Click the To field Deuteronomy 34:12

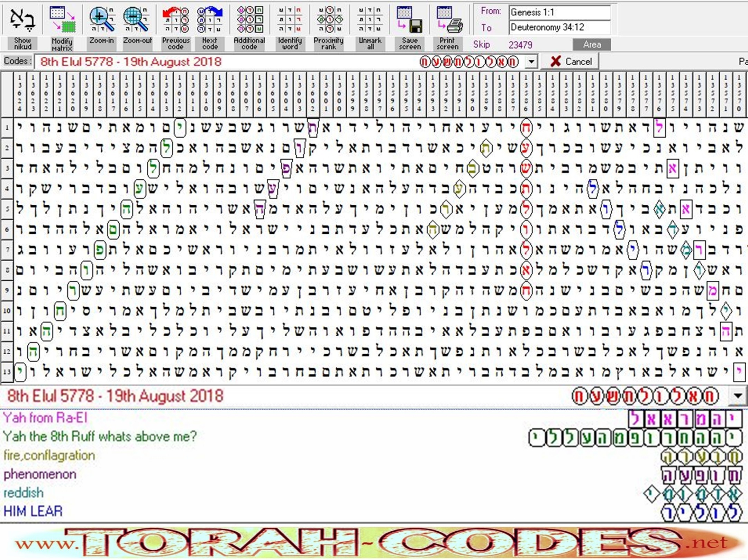[559, 27]
